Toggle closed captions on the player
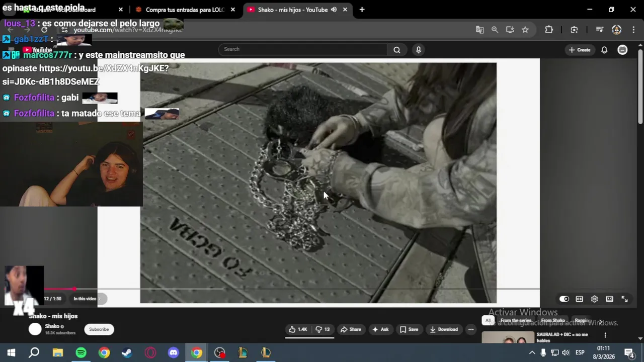Viewport: 644px width, 362px height. 579,299
